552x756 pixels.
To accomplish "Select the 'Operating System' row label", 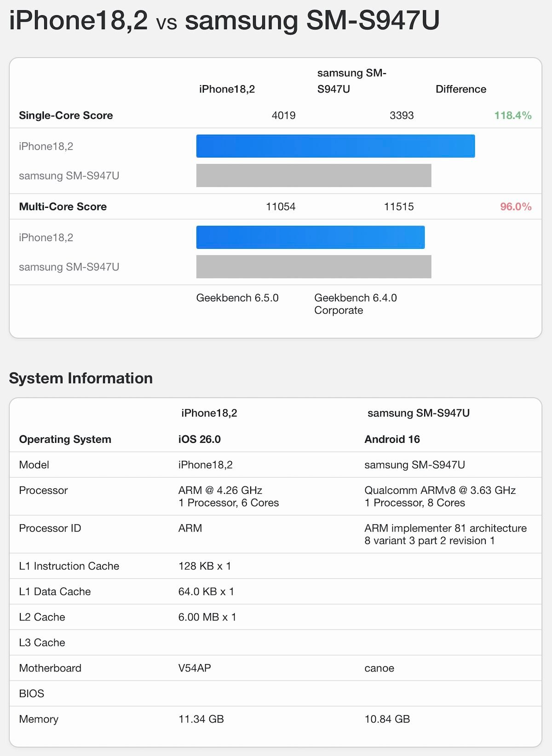I will pyautogui.click(x=65, y=439).
